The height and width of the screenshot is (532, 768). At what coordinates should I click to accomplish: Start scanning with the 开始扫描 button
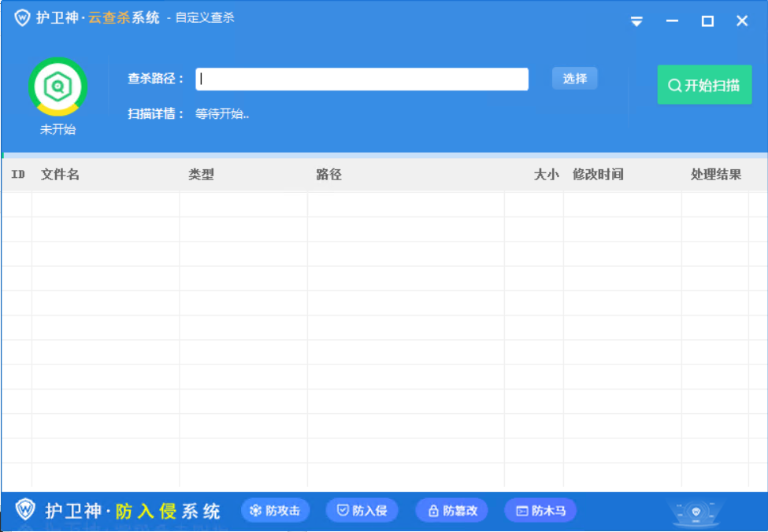click(703, 85)
